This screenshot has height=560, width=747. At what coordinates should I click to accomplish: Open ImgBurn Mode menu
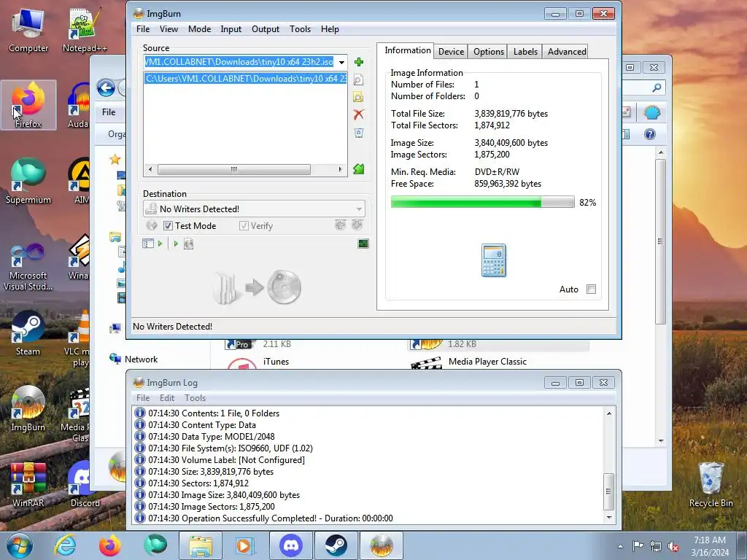pos(199,29)
